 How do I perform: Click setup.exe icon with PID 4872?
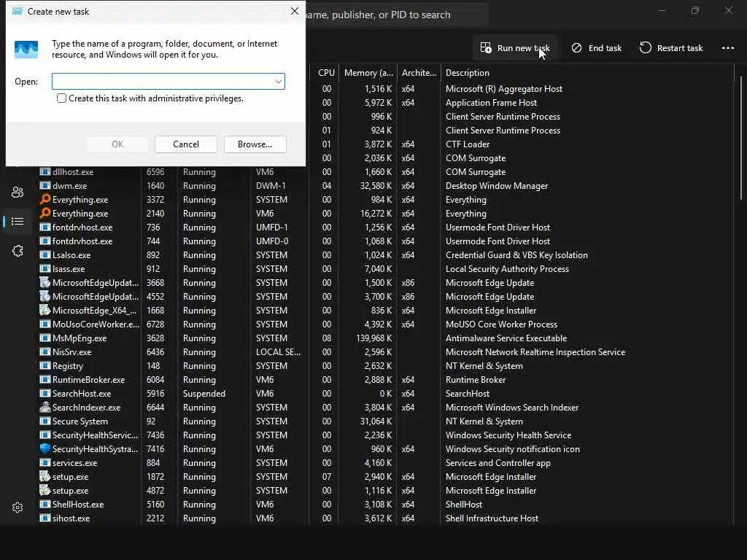(44, 490)
